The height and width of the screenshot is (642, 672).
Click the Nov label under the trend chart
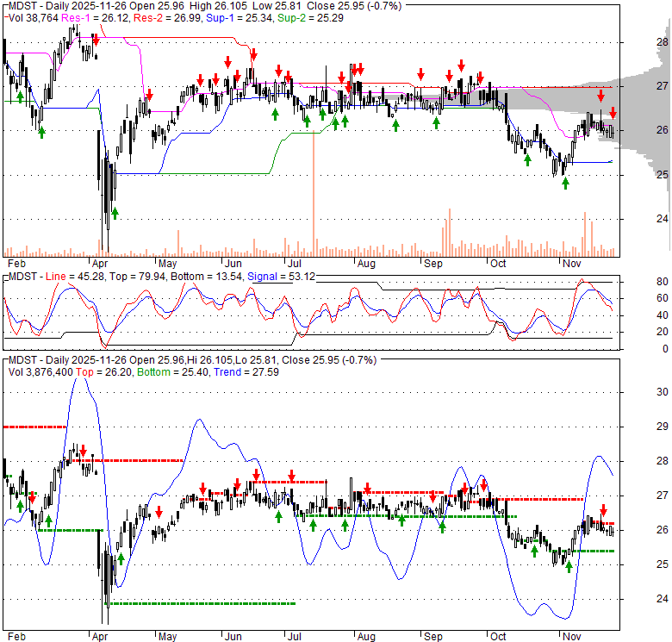(572, 637)
